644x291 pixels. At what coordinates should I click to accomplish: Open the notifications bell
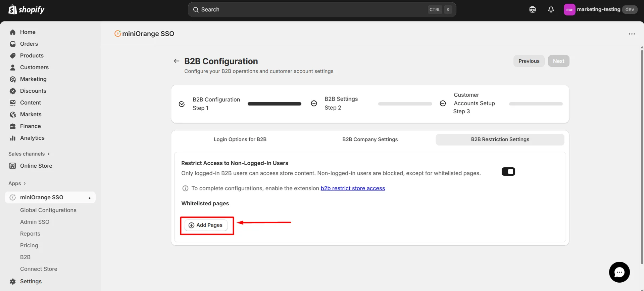click(551, 9)
